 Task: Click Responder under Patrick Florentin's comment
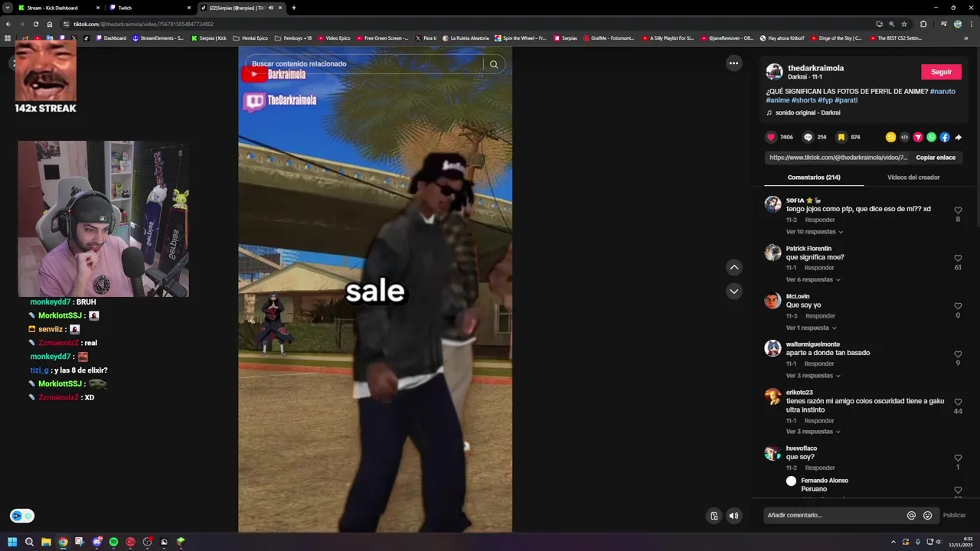click(819, 268)
